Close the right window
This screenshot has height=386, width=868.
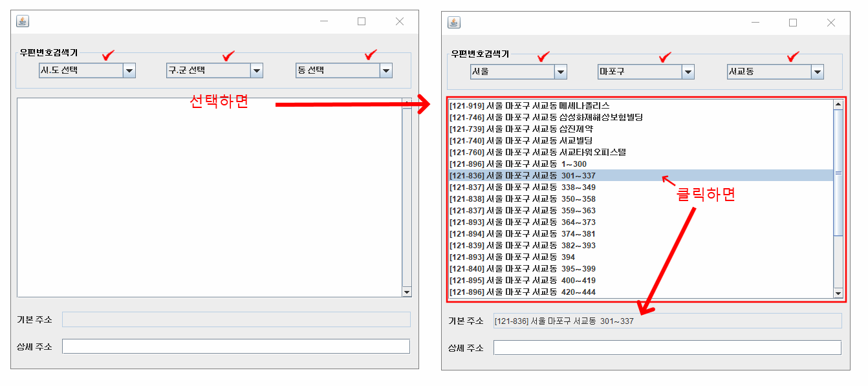click(831, 23)
